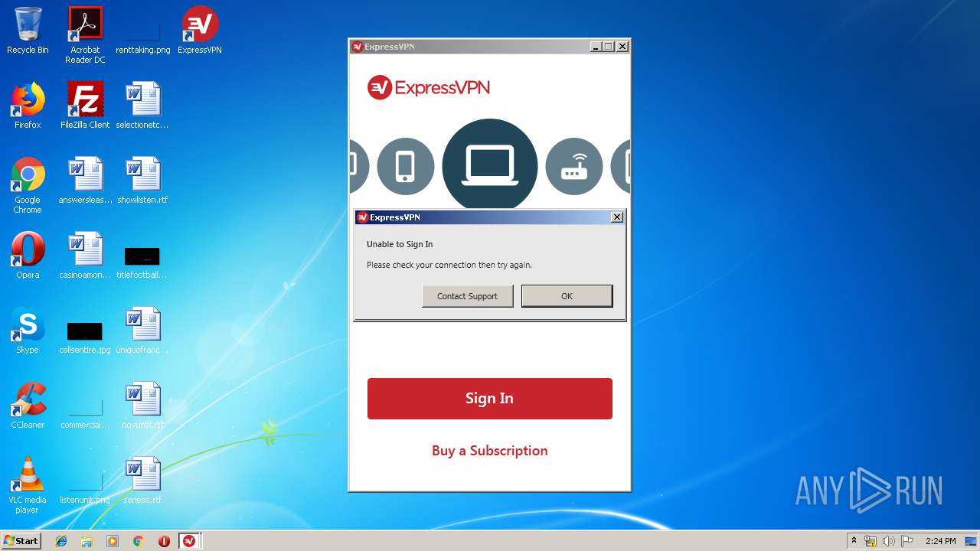Select the seriese.rtf file

pos(143,481)
